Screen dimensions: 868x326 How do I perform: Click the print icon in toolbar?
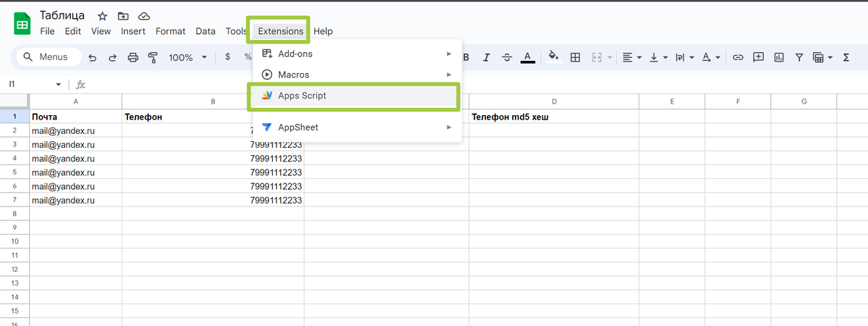click(132, 57)
